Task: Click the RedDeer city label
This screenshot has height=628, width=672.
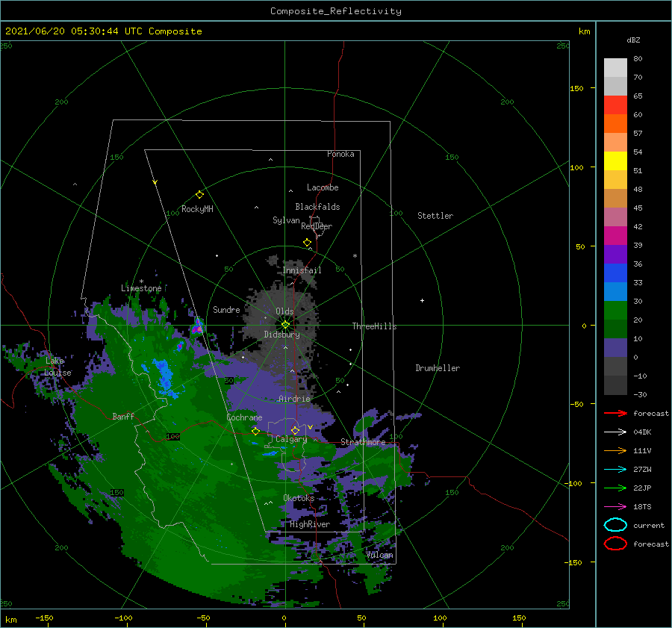Action: [317, 226]
